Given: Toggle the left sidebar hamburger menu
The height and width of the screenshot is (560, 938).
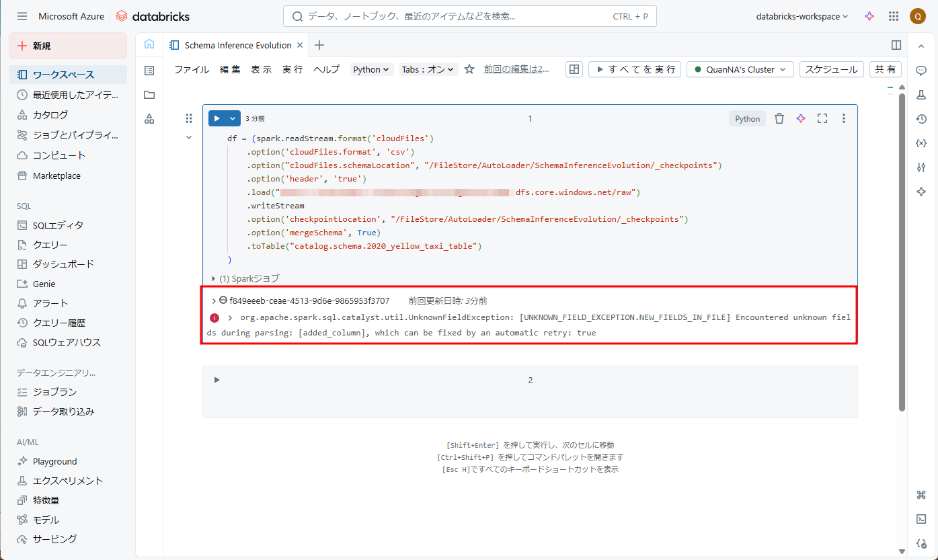Looking at the screenshot, I should (22, 16).
